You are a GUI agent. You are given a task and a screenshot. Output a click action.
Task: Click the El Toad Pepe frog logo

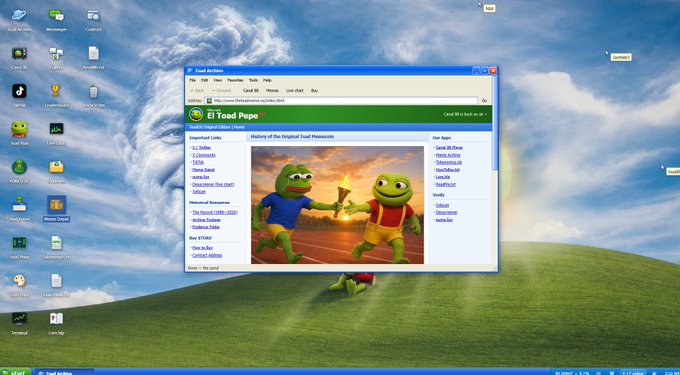[196, 114]
